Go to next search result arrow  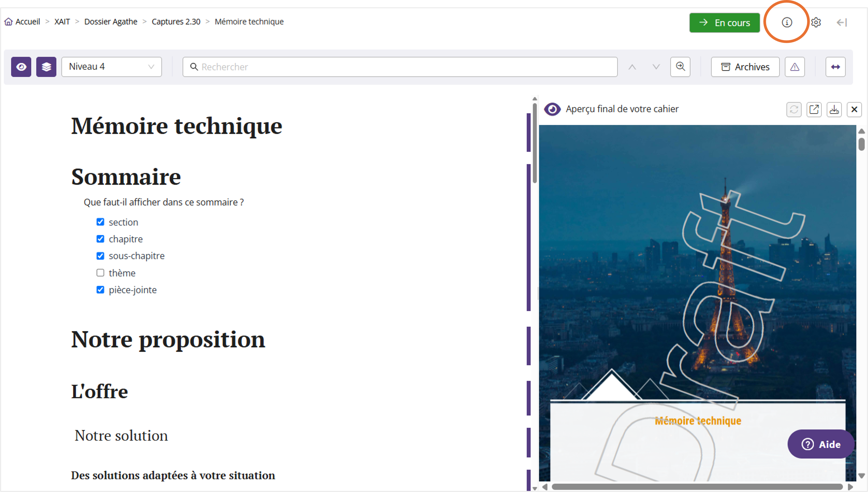656,67
